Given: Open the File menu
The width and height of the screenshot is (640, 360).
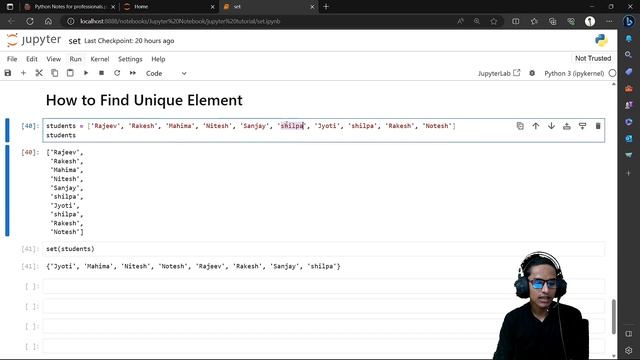Looking at the screenshot, I should [12, 59].
